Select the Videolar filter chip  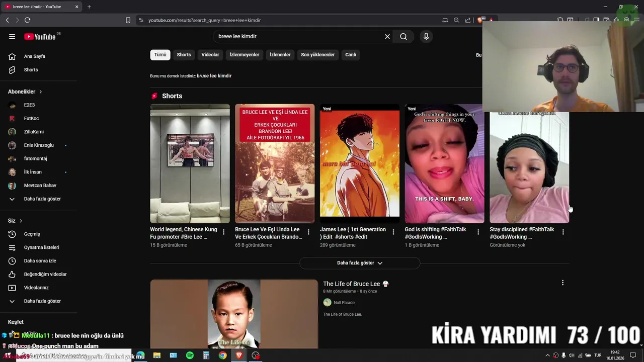210,55
